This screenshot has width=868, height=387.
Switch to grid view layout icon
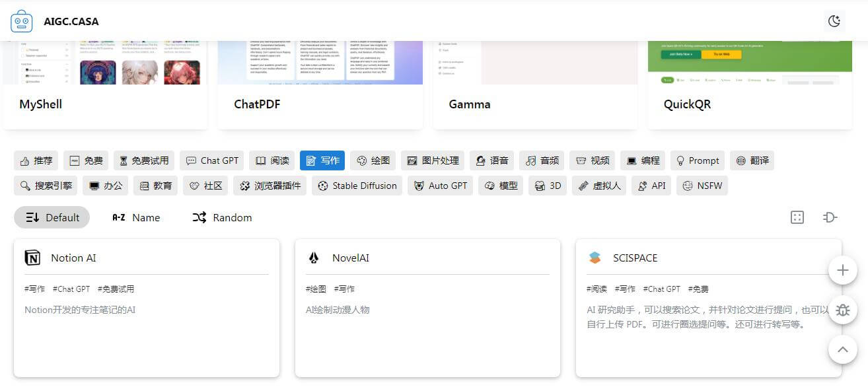click(797, 217)
